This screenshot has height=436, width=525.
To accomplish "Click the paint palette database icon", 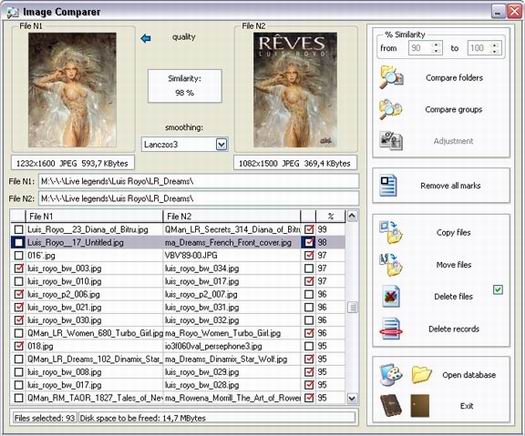I will 391,375.
